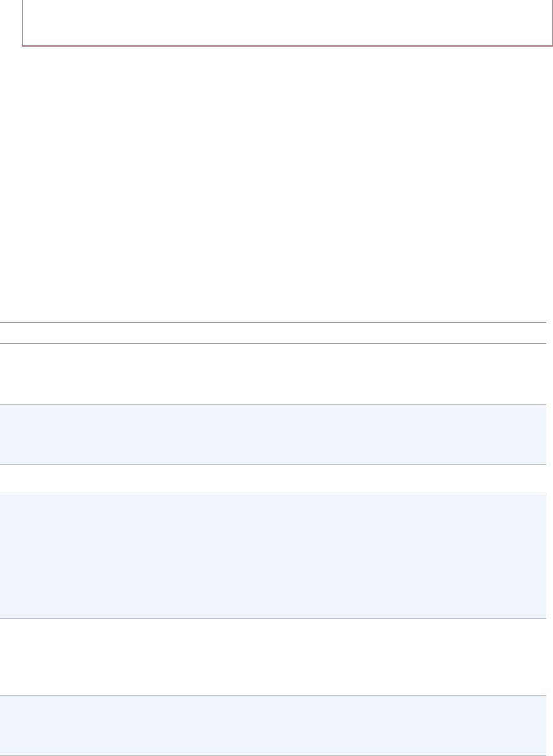
Task: Select the narrow white row between blue rows
Action: [x=273, y=479]
